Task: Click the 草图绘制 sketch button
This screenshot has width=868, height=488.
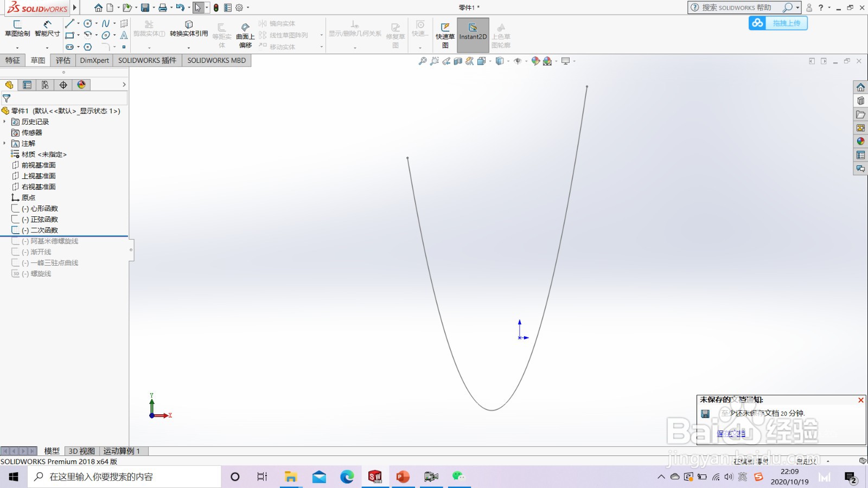Action: point(17,29)
